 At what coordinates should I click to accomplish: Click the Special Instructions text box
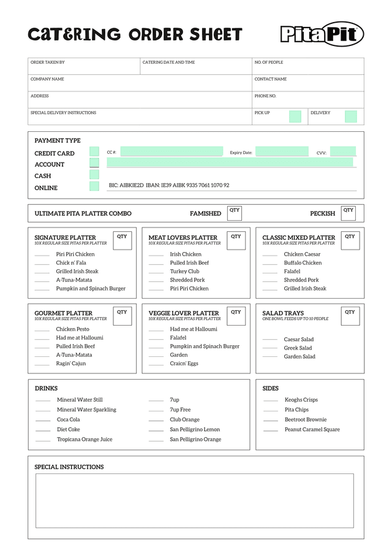pyautogui.click(x=195, y=501)
